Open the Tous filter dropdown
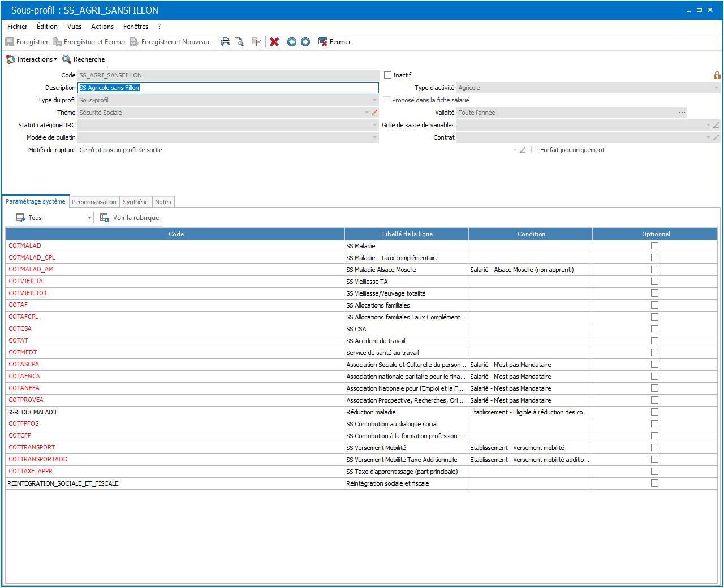 89,218
